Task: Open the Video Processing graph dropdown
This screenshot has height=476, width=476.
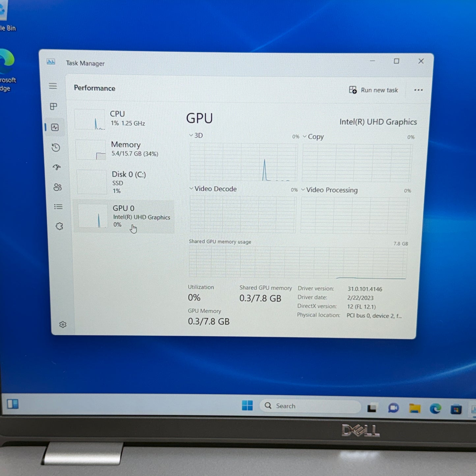Action: tap(303, 190)
